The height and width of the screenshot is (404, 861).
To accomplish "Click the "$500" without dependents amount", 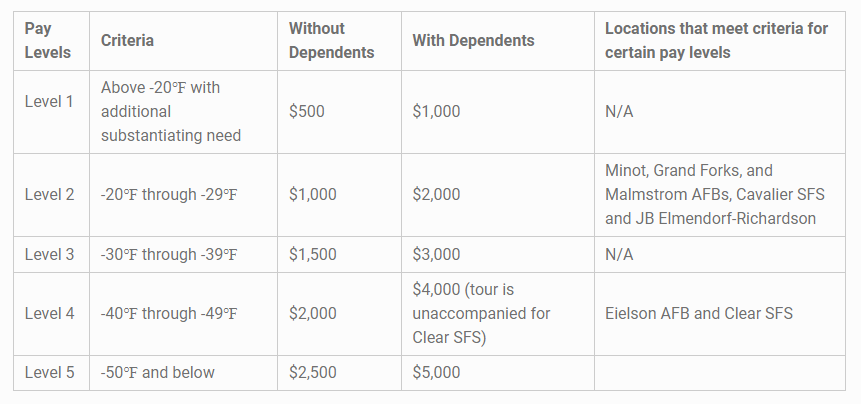I will 307,111.
